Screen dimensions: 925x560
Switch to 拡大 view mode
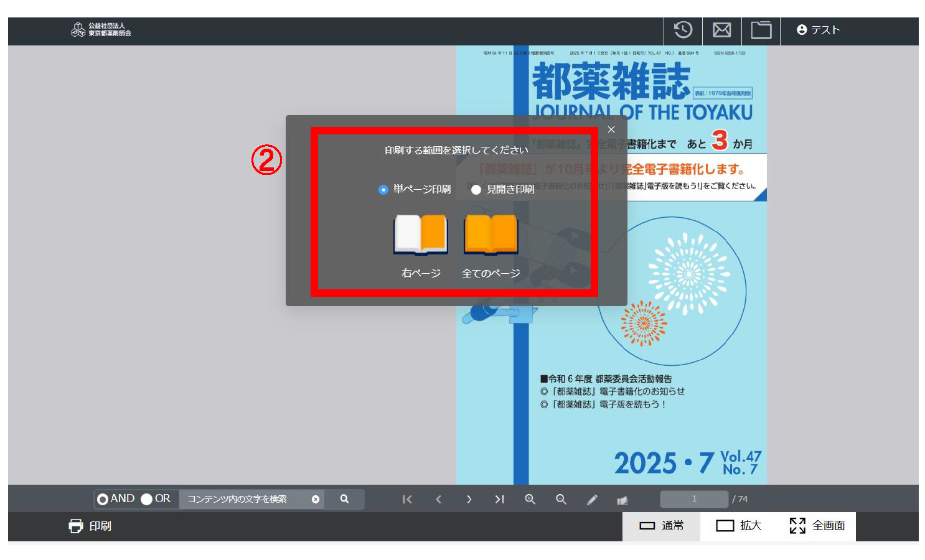point(739,526)
